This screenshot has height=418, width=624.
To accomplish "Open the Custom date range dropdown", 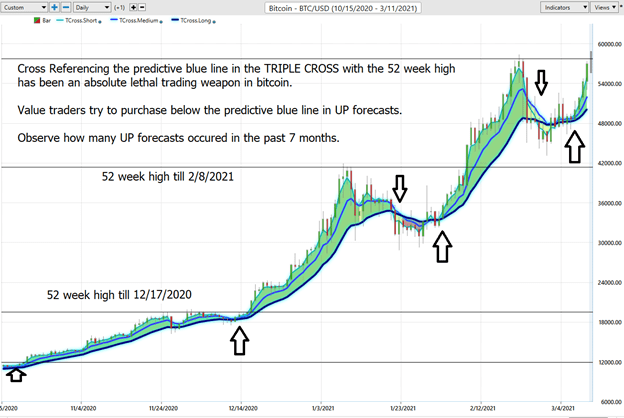I will 24,8.
